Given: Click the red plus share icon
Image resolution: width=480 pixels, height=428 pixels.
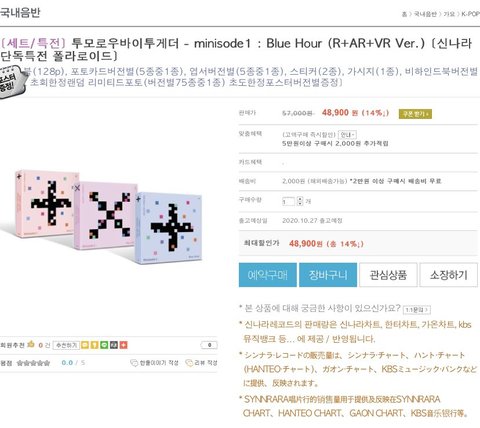Looking at the screenshot, I should [x=123, y=345].
